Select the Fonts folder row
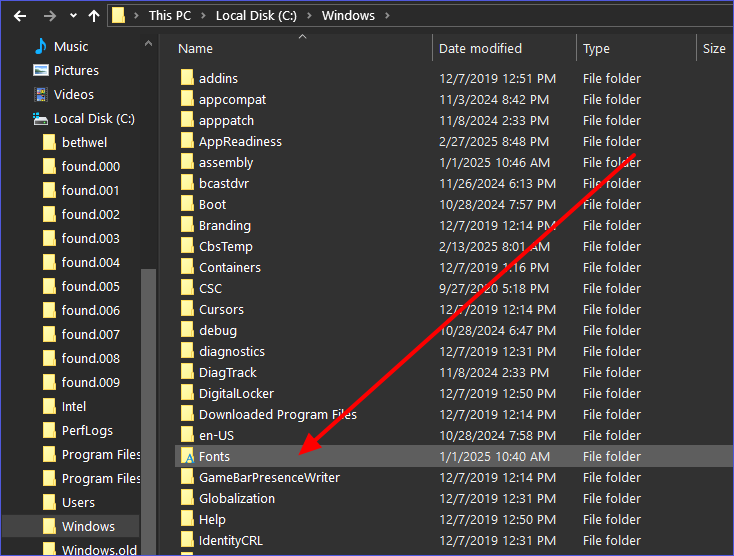 (454, 456)
